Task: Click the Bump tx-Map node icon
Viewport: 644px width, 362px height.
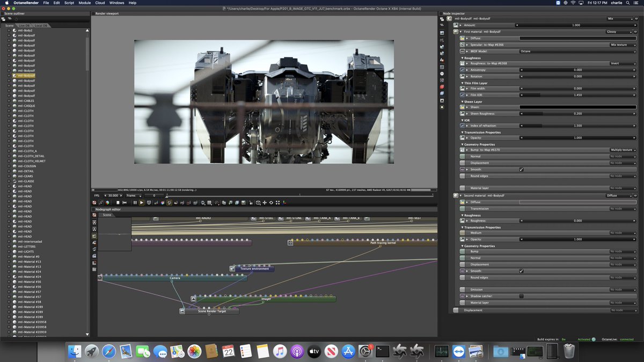Action: pyautogui.click(x=462, y=150)
